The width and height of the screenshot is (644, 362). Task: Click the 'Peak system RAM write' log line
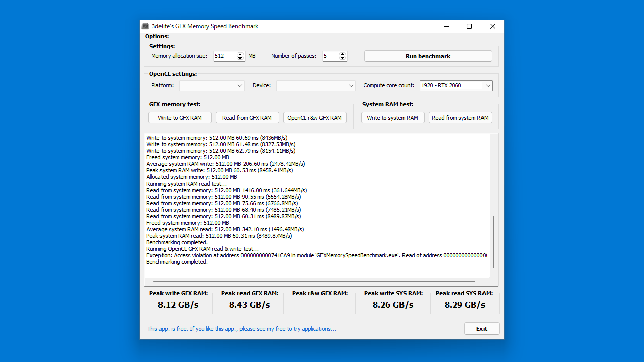click(220, 170)
